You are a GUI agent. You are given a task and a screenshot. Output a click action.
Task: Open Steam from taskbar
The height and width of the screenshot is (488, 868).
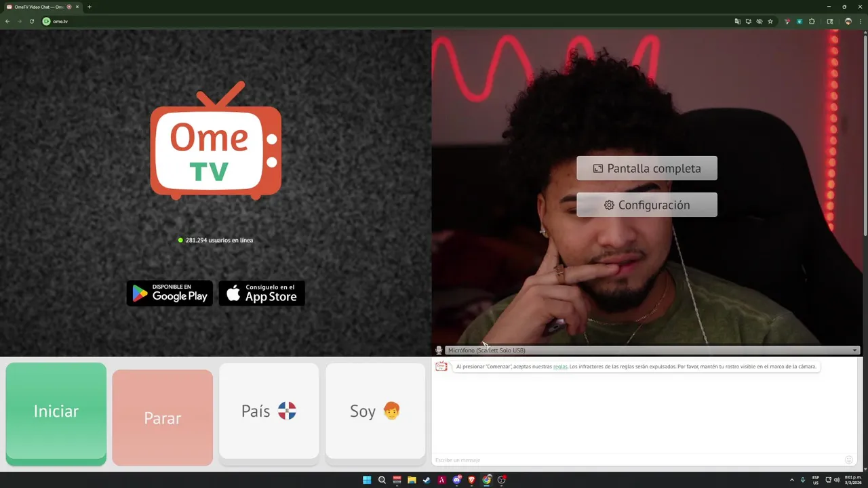(427, 480)
